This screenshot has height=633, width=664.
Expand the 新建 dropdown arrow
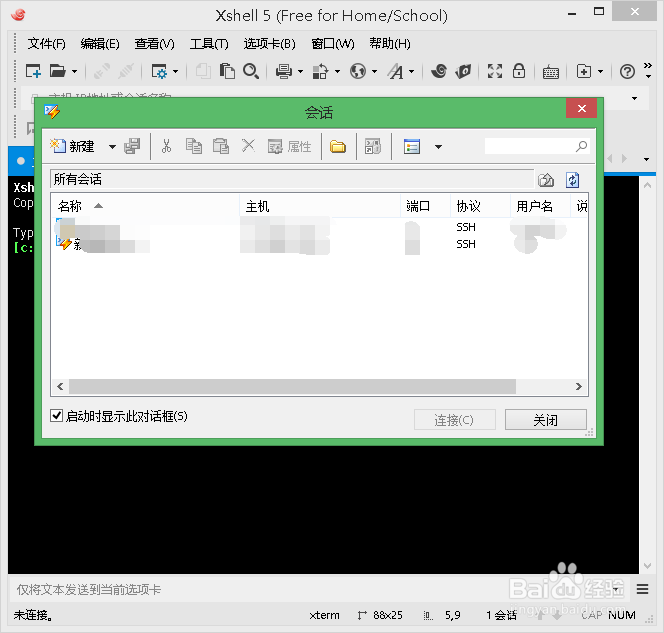click(112, 147)
